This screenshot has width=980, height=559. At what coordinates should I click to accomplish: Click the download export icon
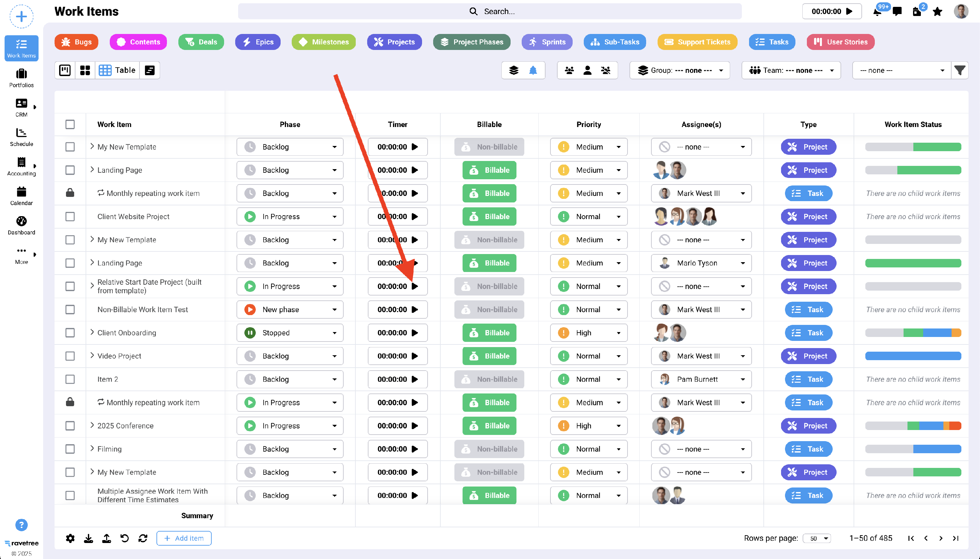pos(88,538)
